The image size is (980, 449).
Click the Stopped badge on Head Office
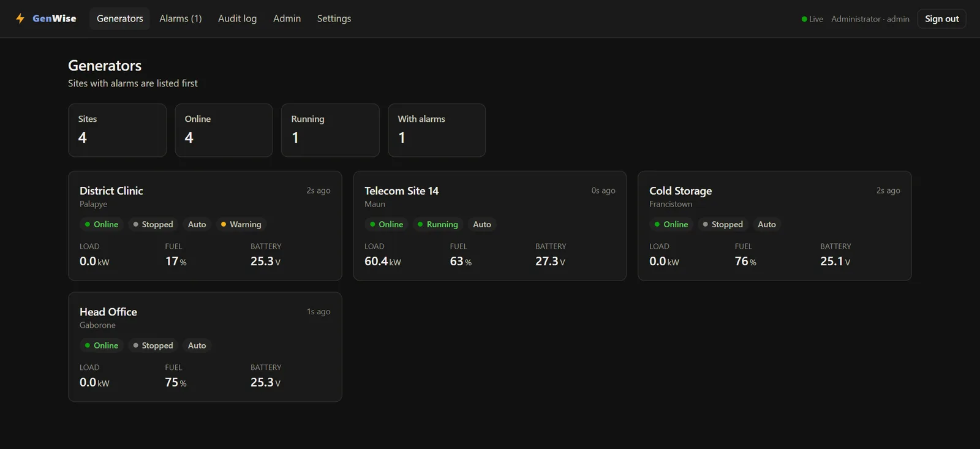point(153,346)
